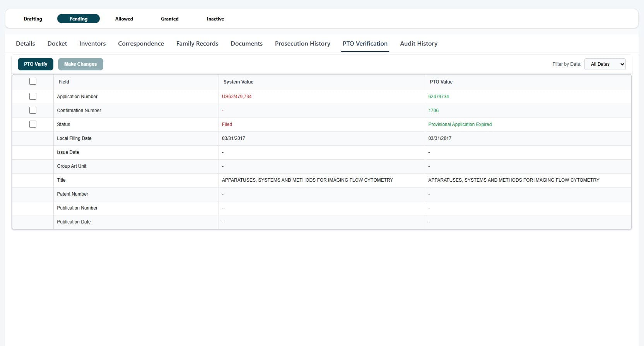Viewport: 644px width, 346px height.
Task: Click the Make Changes button
Action: 80,64
